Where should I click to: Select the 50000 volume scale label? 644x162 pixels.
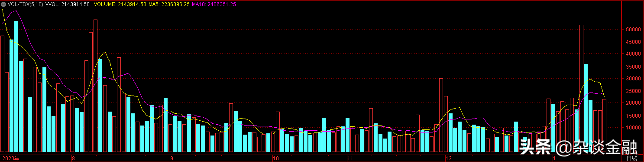[x=633, y=30]
